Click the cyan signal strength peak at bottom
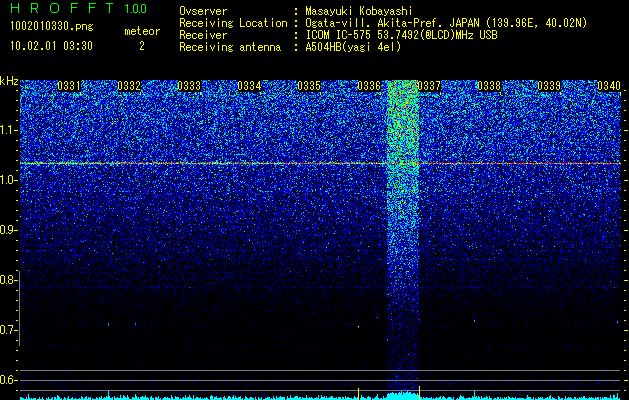 [402, 395]
